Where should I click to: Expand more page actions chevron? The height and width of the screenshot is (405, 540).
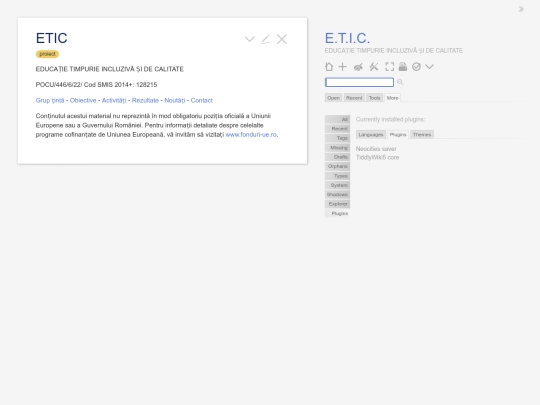tap(429, 66)
